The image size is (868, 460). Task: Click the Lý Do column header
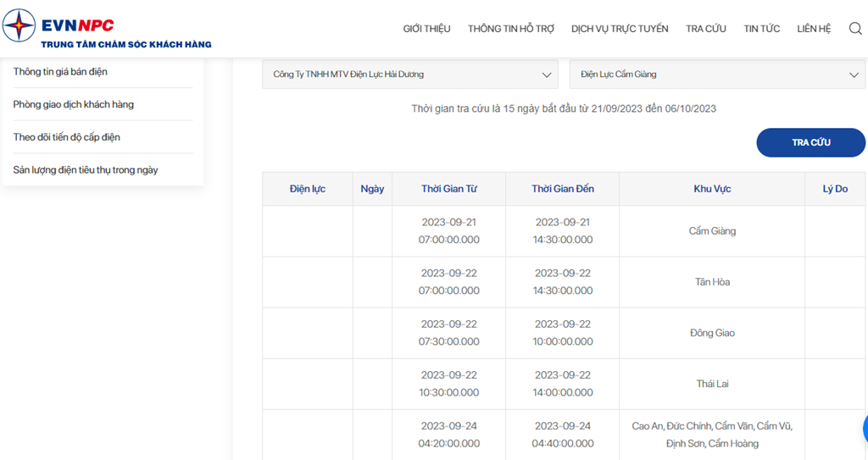(x=835, y=189)
